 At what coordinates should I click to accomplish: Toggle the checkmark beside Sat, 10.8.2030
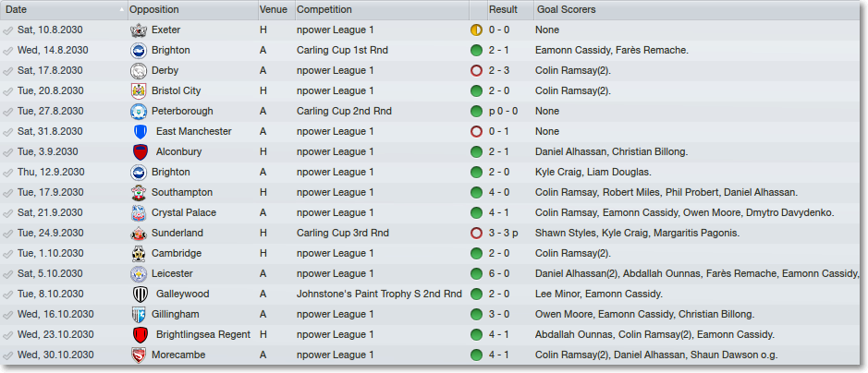pos(8,30)
